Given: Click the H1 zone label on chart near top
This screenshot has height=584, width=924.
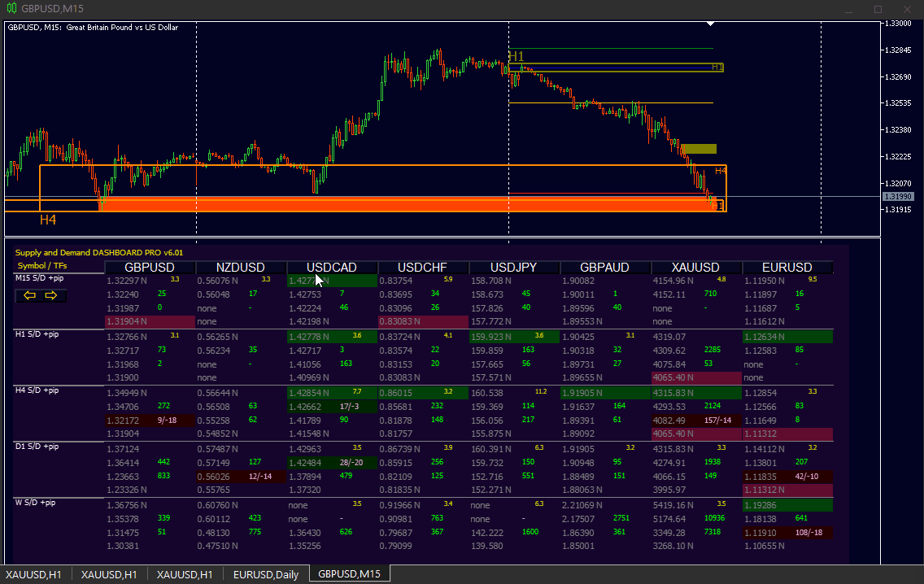Looking at the screenshot, I should pos(516,57).
